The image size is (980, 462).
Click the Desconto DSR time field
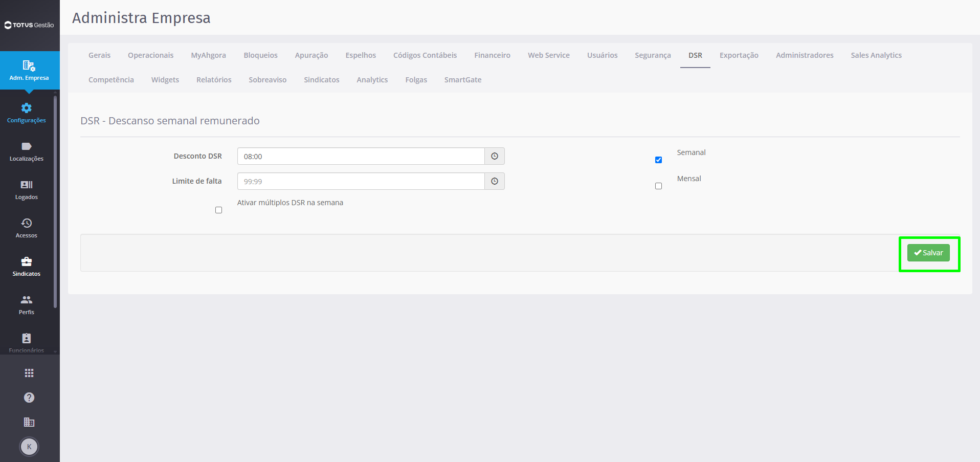(361, 156)
